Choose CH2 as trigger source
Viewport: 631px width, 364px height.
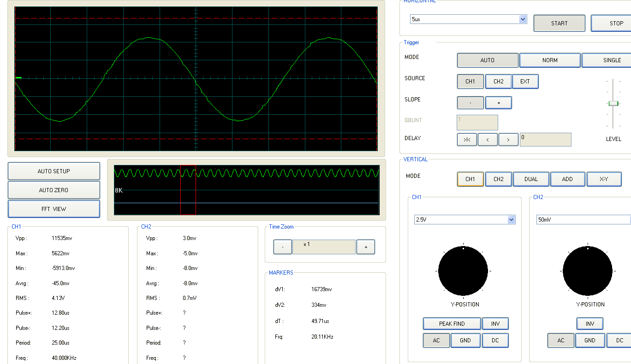pos(499,82)
